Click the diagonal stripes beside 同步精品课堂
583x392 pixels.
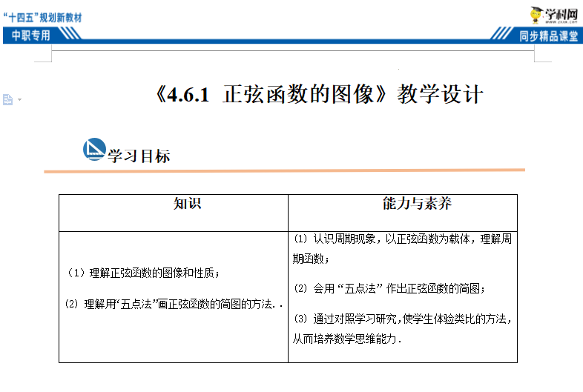(x=502, y=36)
